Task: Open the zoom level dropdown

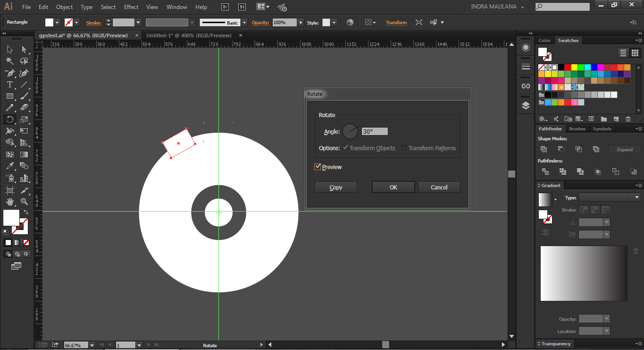Action: (x=92, y=345)
